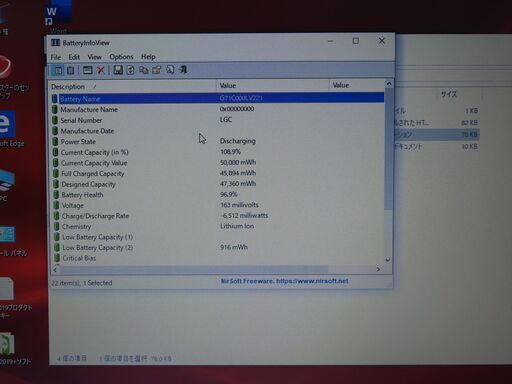Select the Current Capacity (in %) row

click(x=218, y=152)
